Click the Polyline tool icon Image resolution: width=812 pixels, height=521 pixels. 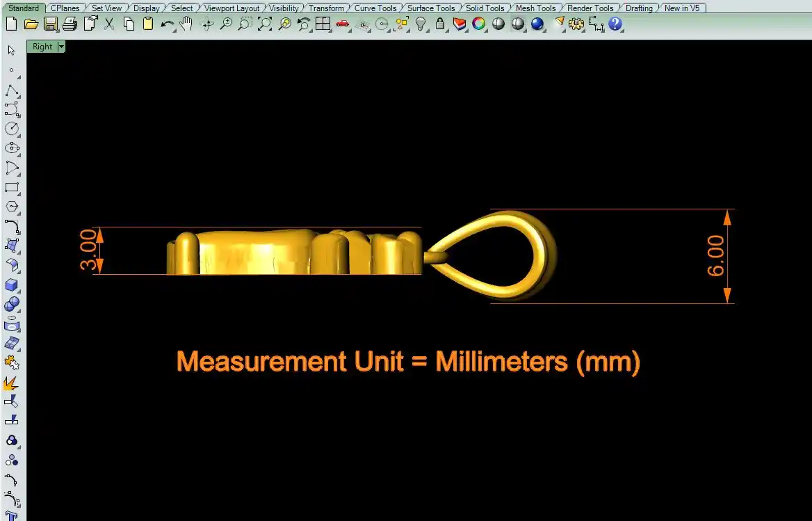tap(12, 90)
